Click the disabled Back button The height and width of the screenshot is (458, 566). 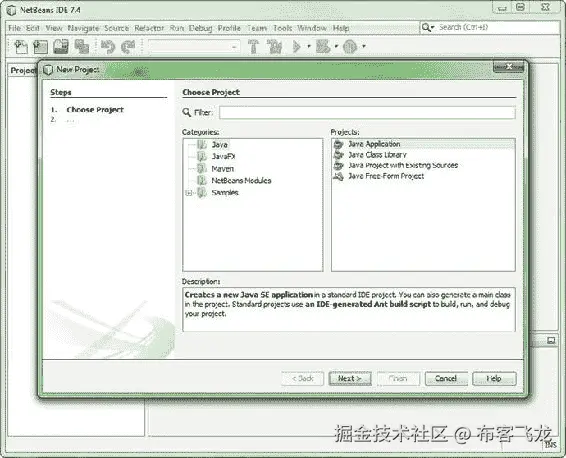point(302,379)
